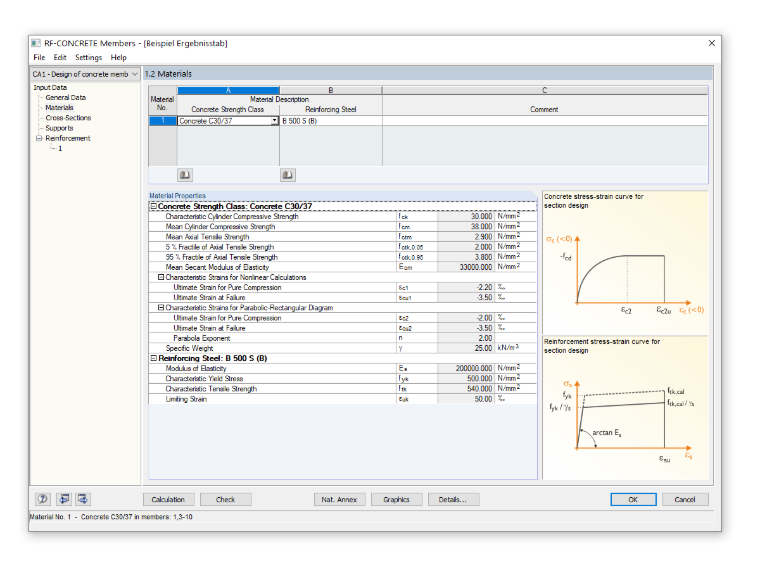
Task: Click the RF-CONCRETE Members title bar app icon
Action: pos(36,43)
